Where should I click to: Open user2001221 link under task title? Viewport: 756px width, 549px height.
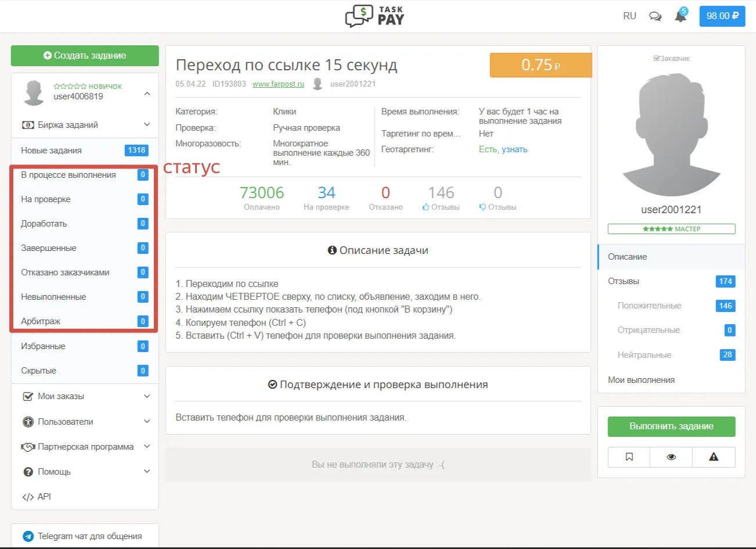(x=353, y=84)
